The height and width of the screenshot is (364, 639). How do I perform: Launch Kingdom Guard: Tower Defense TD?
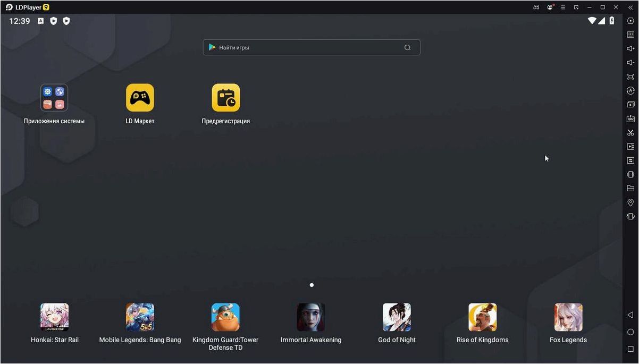(225, 317)
